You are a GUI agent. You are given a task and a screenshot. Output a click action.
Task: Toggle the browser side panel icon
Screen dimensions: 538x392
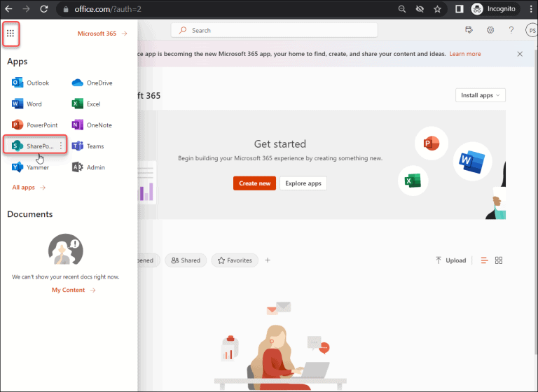coord(459,9)
